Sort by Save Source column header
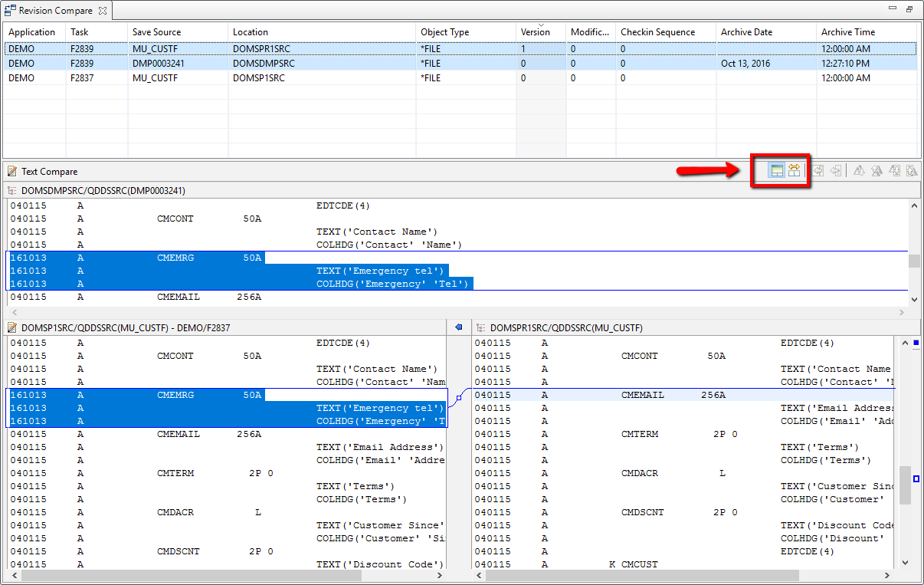924x585 pixels. [156, 32]
